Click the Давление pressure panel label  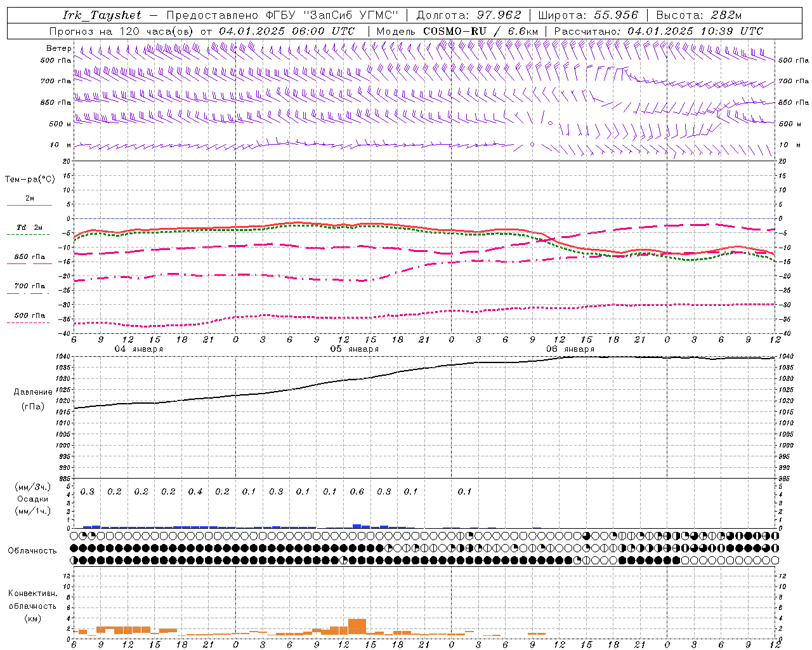33,392
